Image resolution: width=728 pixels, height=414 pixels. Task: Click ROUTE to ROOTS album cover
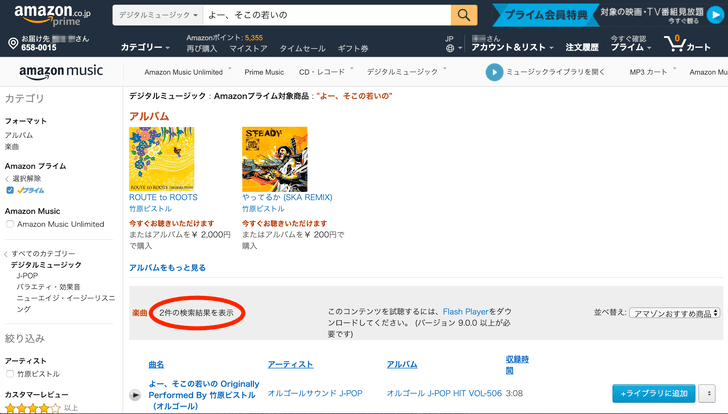[x=162, y=159]
